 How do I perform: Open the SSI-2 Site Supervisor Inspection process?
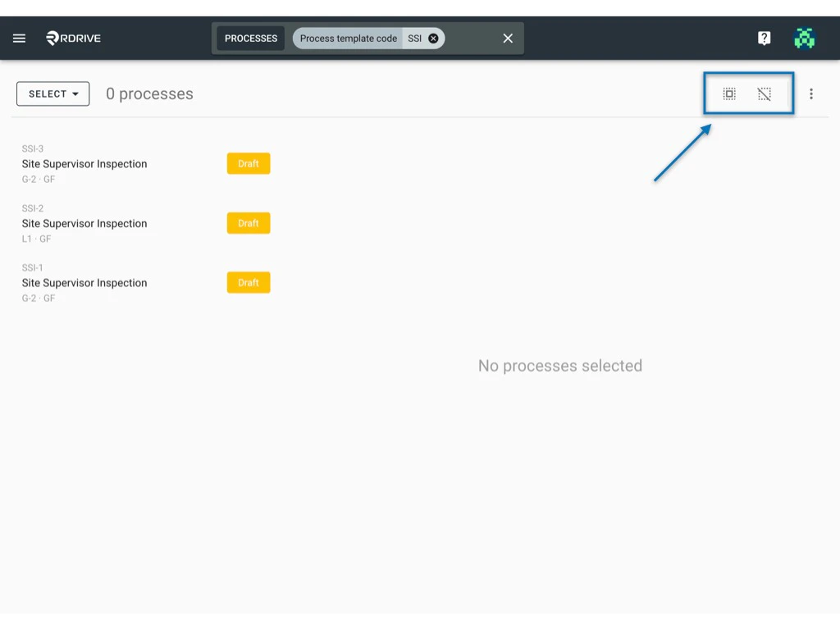coord(84,223)
